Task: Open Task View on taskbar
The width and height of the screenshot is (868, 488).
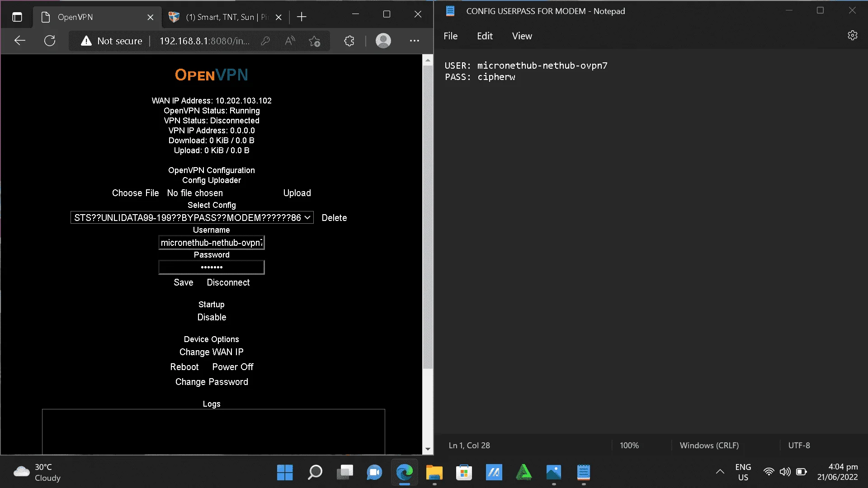Action: coord(344,473)
